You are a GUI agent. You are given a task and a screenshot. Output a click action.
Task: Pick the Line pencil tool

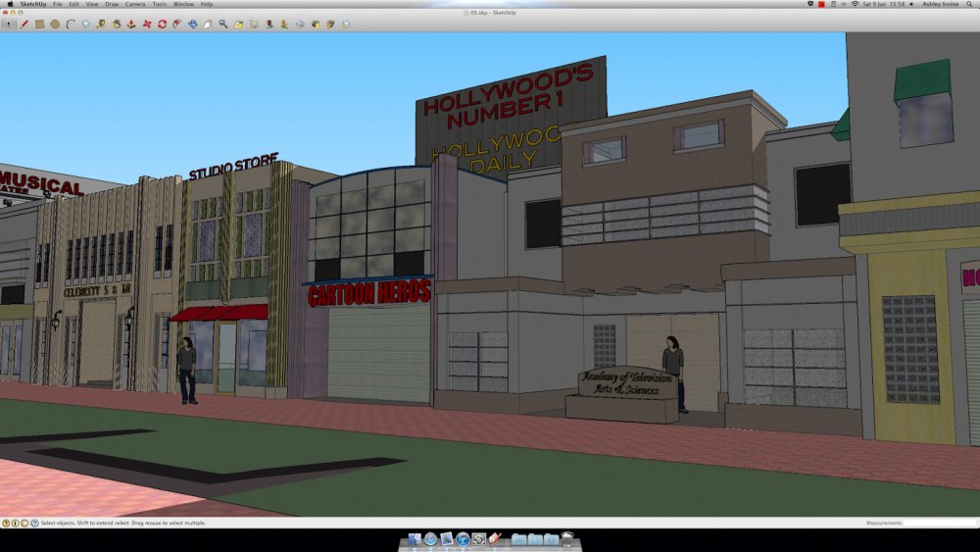click(24, 24)
